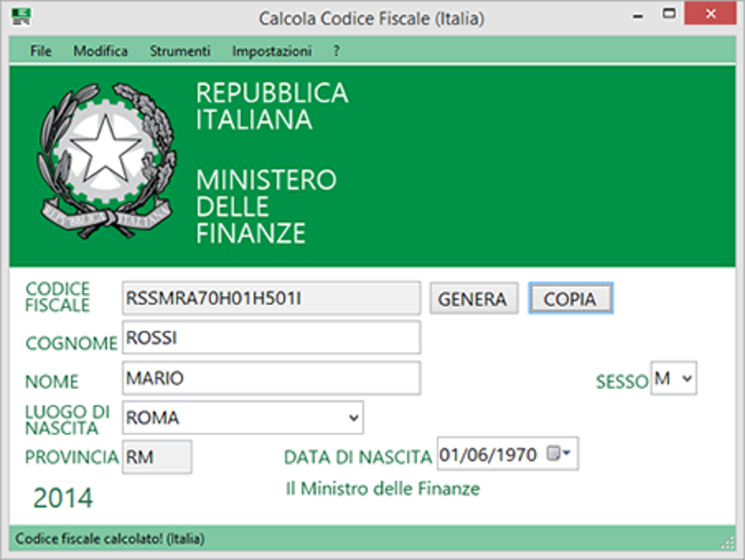Click the DATA DI NASCITA label
745x560 pixels.
(358, 457)
